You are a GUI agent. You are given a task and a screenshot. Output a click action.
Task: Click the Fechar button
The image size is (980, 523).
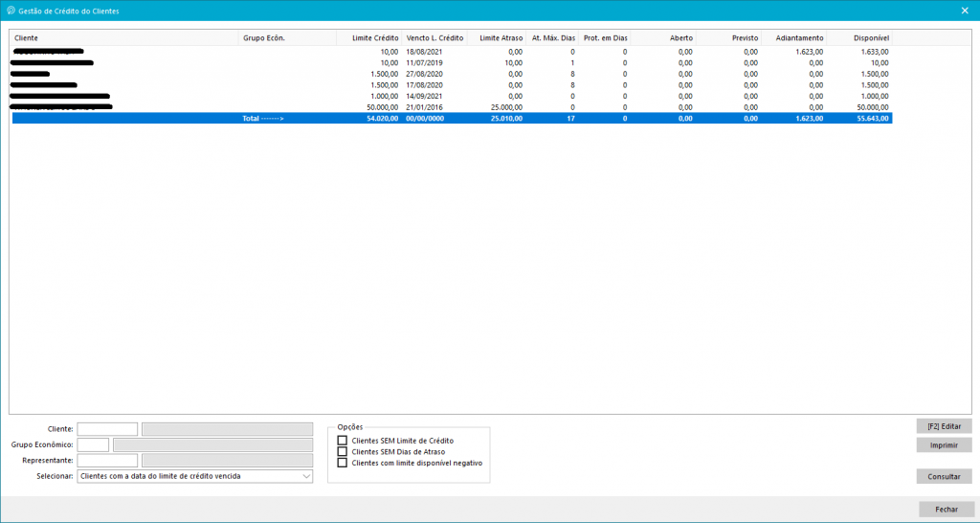coord(947,510)
